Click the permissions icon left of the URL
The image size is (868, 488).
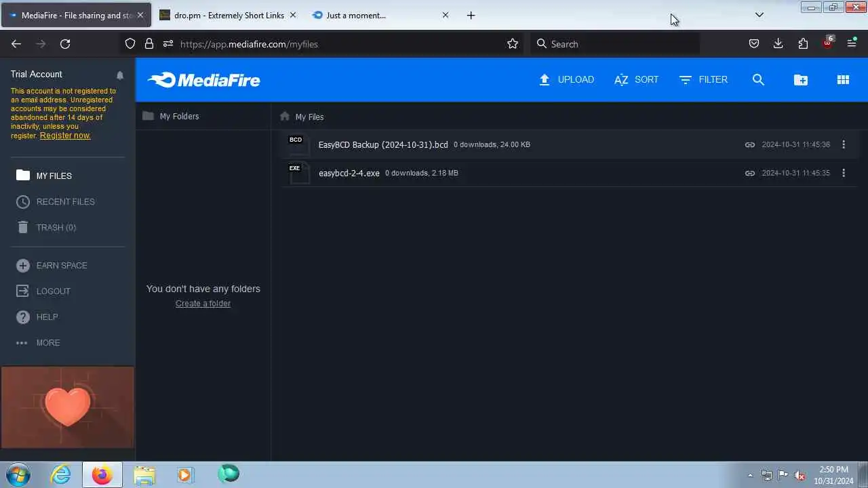click(x=168, y=43)
